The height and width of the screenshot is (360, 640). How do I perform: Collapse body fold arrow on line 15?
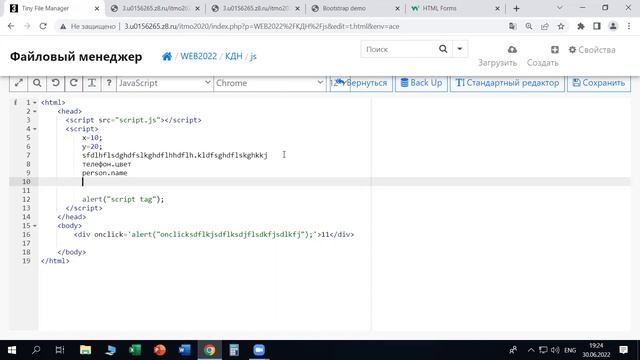[35, 226]
